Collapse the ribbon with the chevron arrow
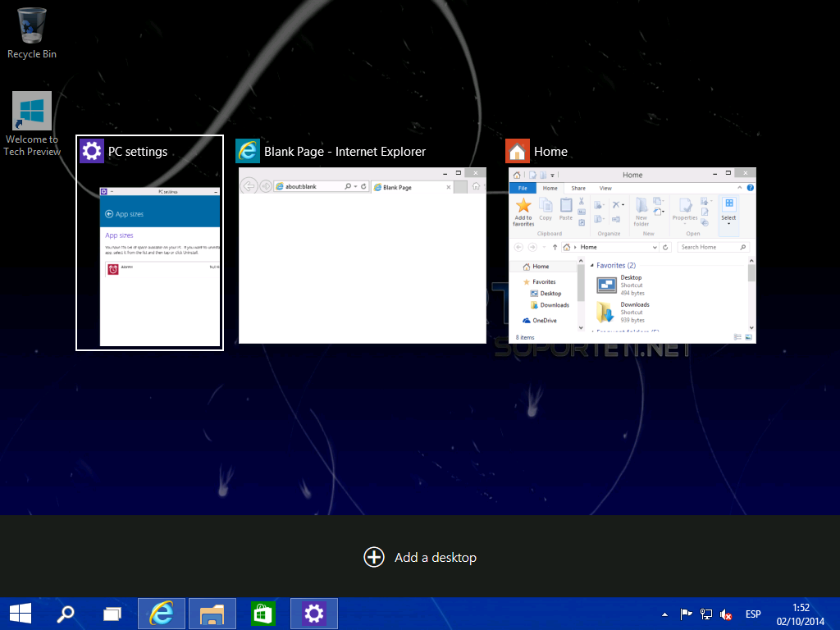This screenshot has width=840, height=630. (739, 188)
